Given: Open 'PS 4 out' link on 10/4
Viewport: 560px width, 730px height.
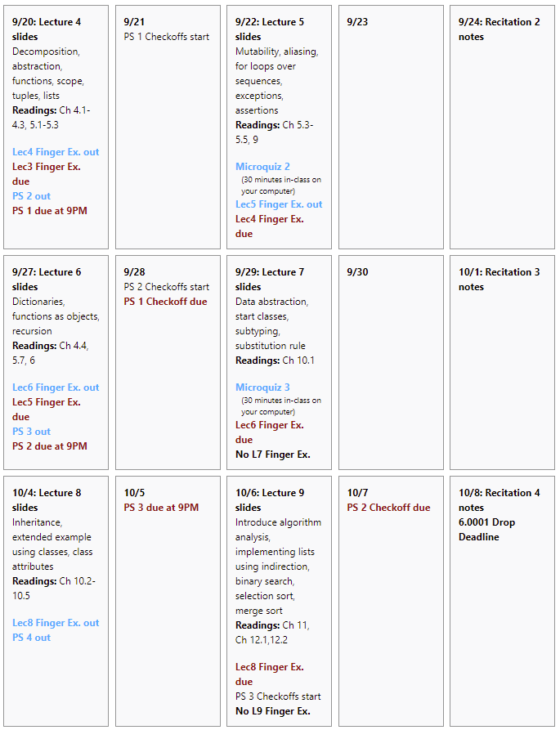Looking at the screenshot, I should (31, 638).
